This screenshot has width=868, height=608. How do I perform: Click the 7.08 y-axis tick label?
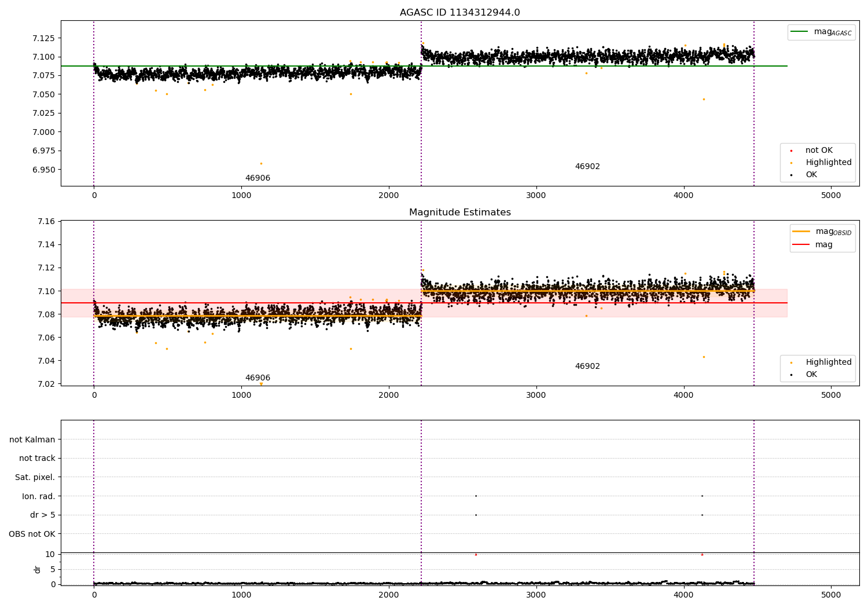(x=46, y=314)
